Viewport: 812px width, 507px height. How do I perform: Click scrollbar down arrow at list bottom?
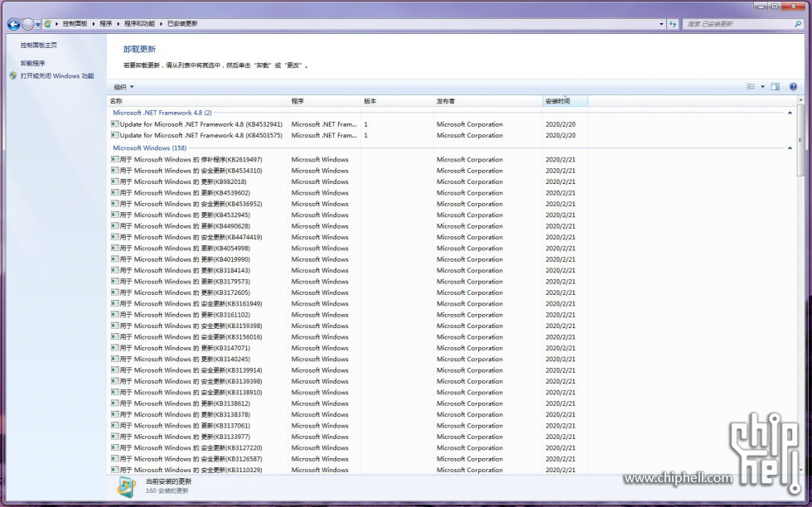[x=800, y=469]
